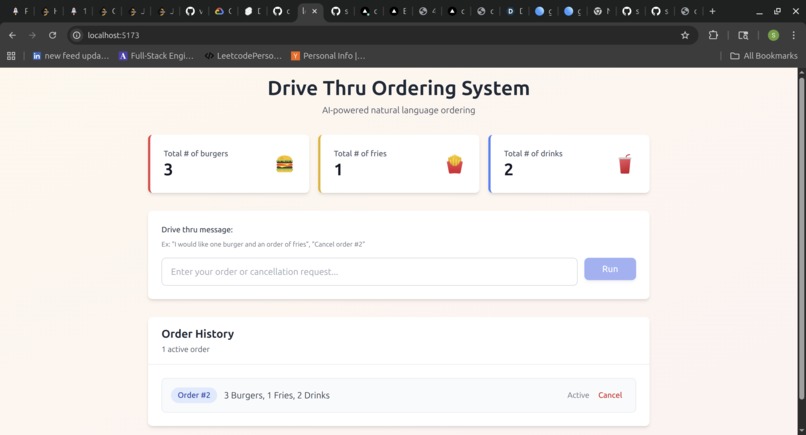The image size is (806, 435).
Task: Open the 'Personal Info |...' bookmark
Action: (x=328, y=56)
